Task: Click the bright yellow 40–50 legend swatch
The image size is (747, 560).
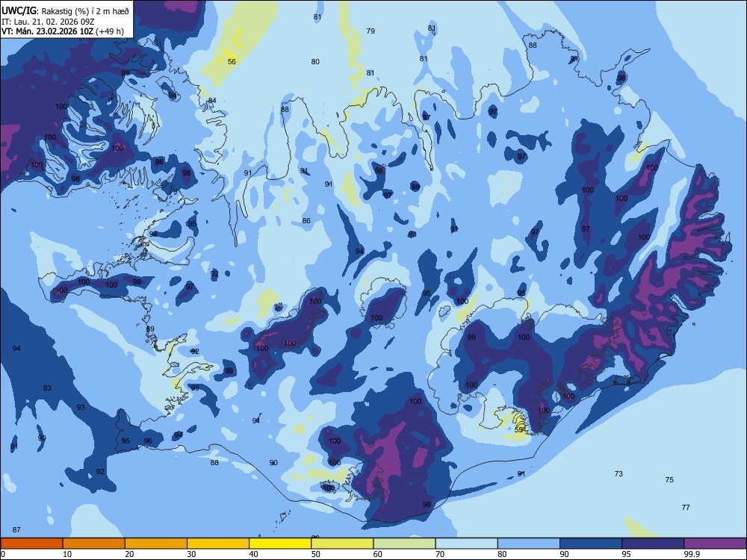Action: pos(280,544)
